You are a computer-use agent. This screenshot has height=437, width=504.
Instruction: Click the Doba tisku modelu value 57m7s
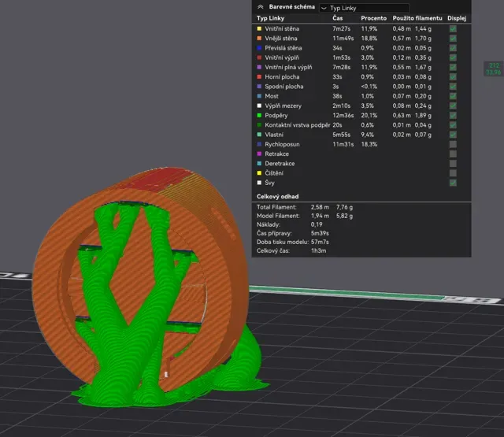(x=320, y=242)
